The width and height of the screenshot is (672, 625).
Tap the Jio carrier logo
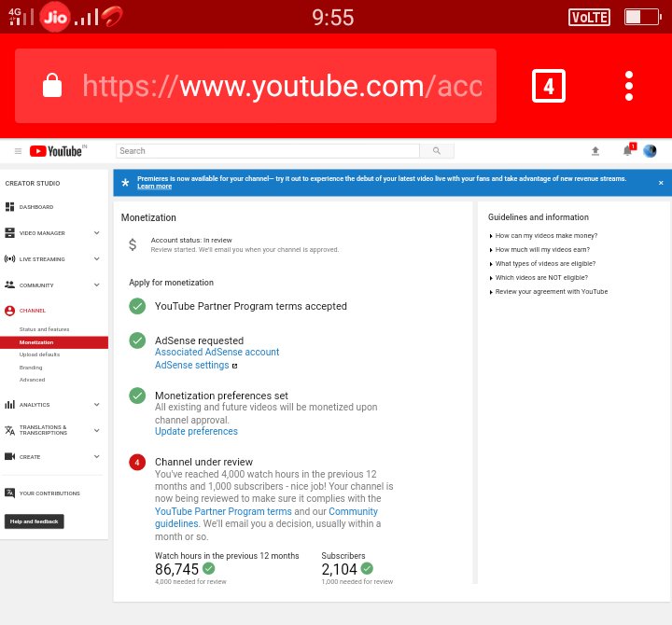[x=55, y=17]
